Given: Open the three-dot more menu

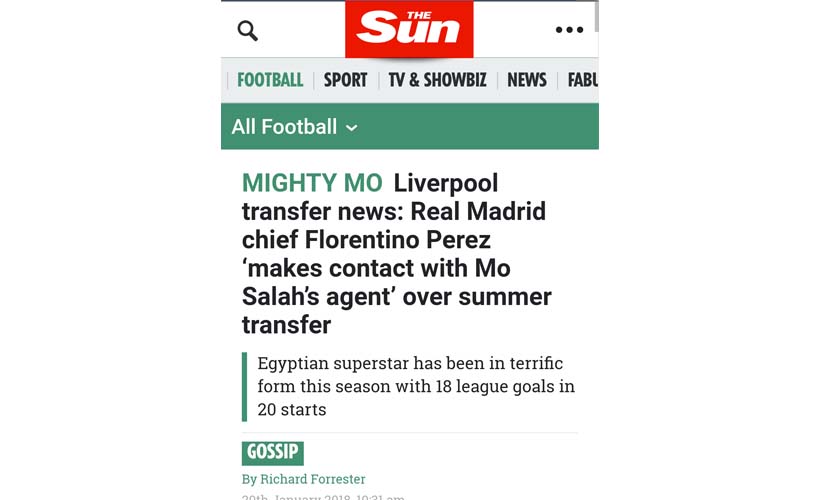Looking at the screenshot, I should [569, 30].
